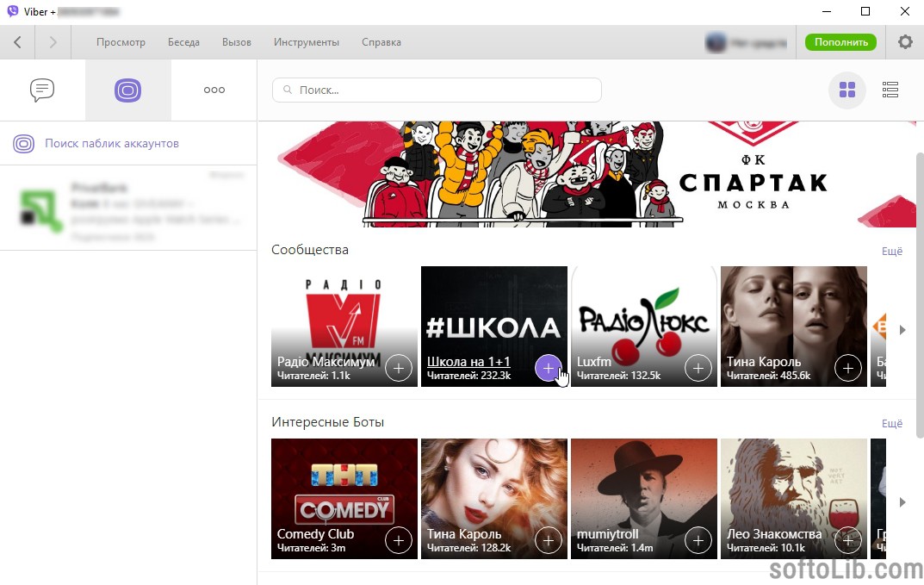
Task: Focus the Поиск search field
Action: coord(437,90)
